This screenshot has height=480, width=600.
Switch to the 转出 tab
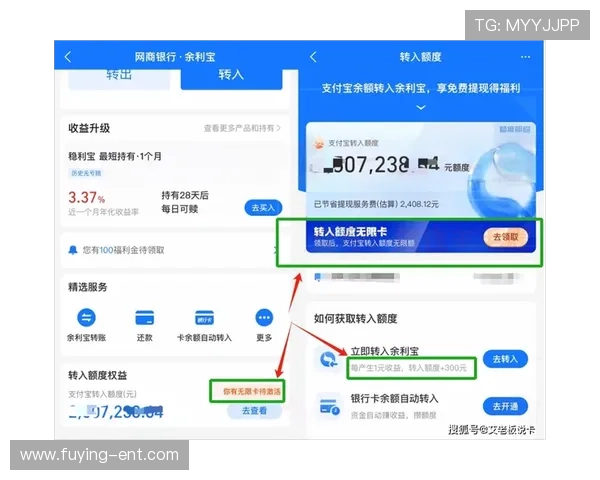(x=119, y=79)
